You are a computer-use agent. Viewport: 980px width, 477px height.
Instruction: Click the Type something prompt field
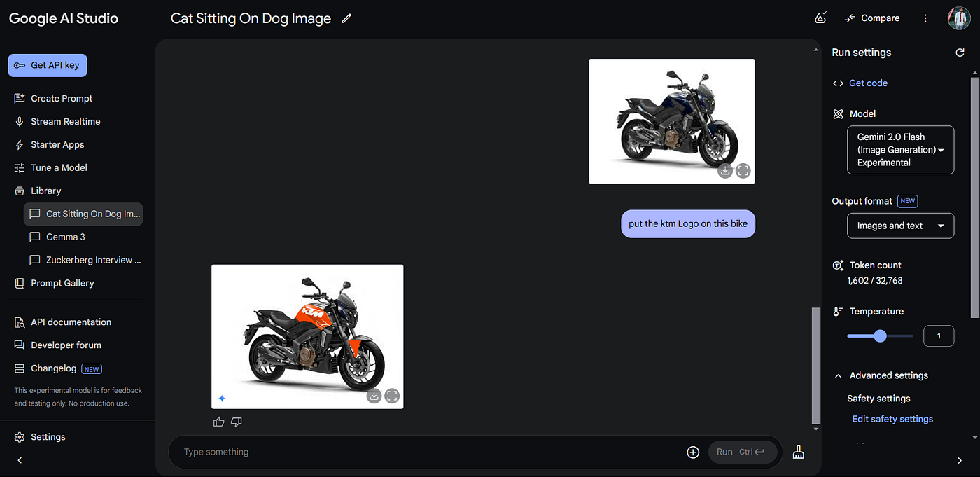click(430, 452)
